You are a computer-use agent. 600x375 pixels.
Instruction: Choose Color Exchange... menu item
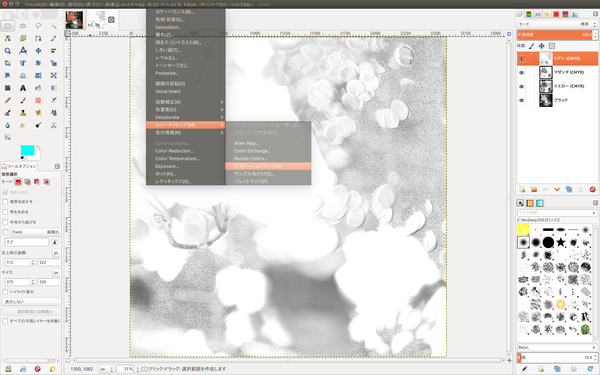coord(268,151)
